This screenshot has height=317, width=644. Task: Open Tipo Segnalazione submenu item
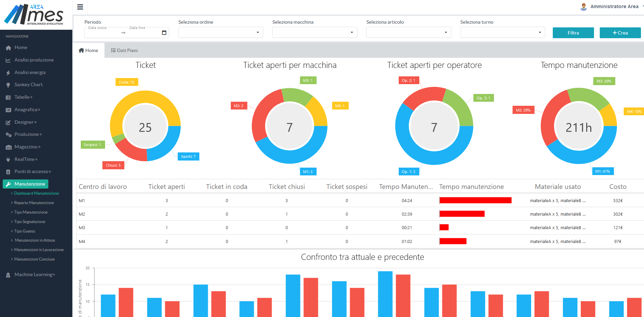pos(30,222)
